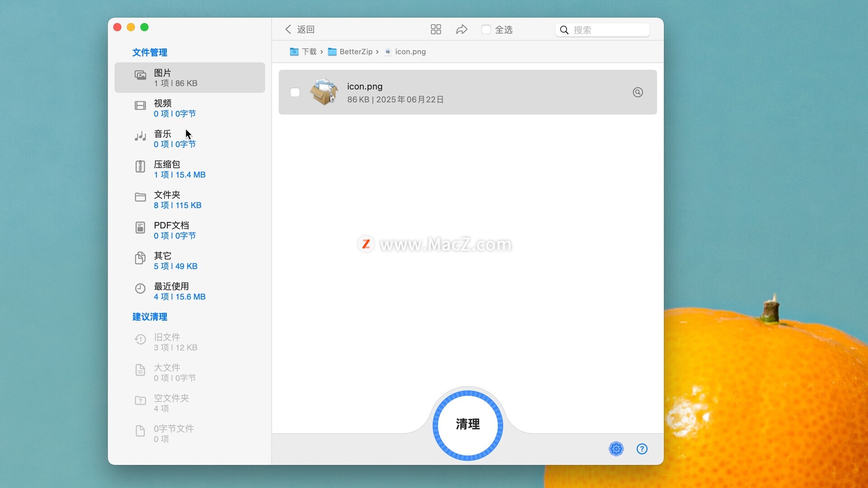Click the '5 项 | 49 KB' text
This screenshot has height=488, width=868.
pyautogui.click(x=175, y=266)
